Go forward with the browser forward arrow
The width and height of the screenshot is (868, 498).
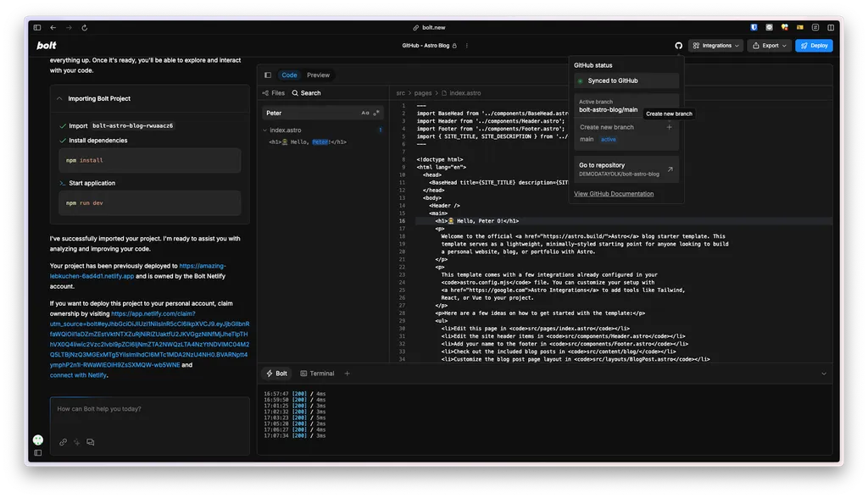[69, 28]
